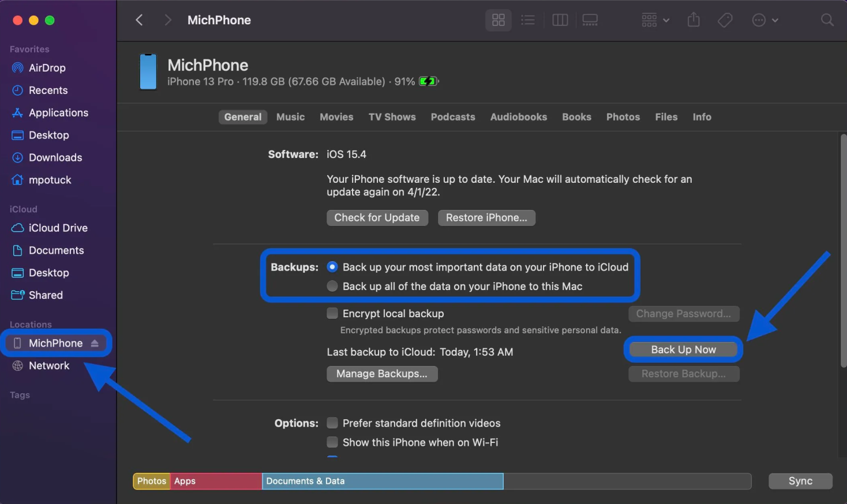Switch to column view

(x=560, y=20)
